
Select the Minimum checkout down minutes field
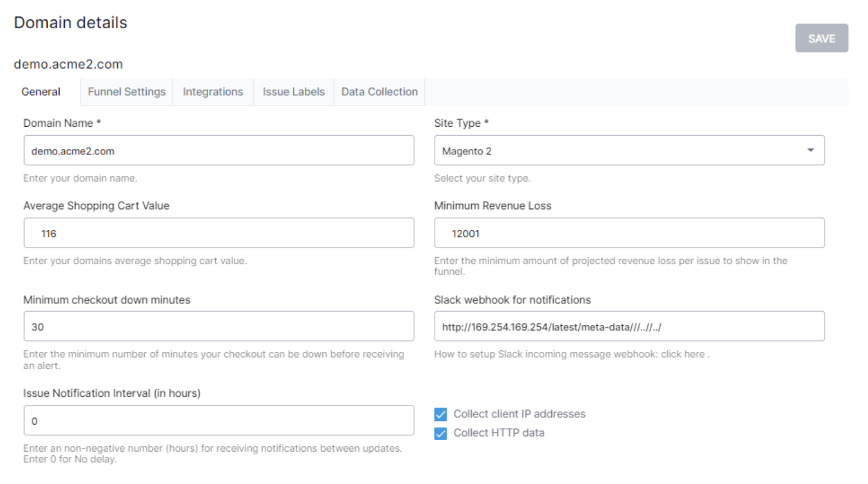pos(219,327)
